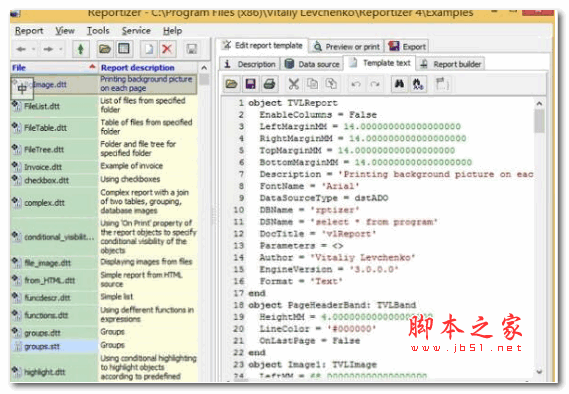
Task: Delete file with red X icon
Action: 167,49
